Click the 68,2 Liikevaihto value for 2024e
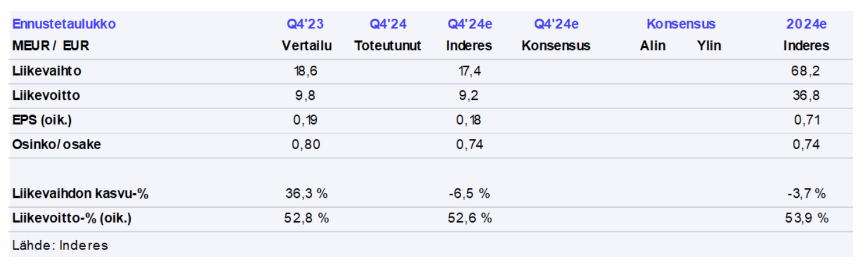Image resolution: width=868 pixels, height=270 pixels. pyautogui.click(x=806, y=71)
